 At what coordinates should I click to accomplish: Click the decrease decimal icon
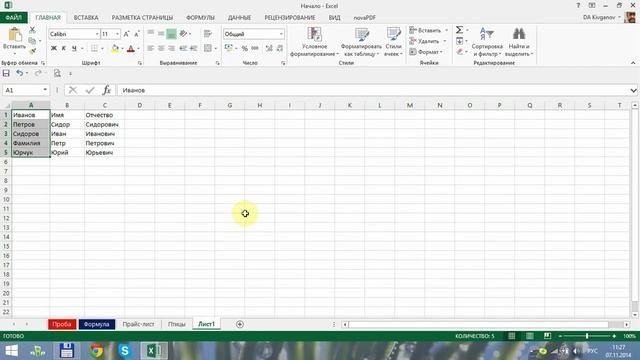tap(280, 49)
